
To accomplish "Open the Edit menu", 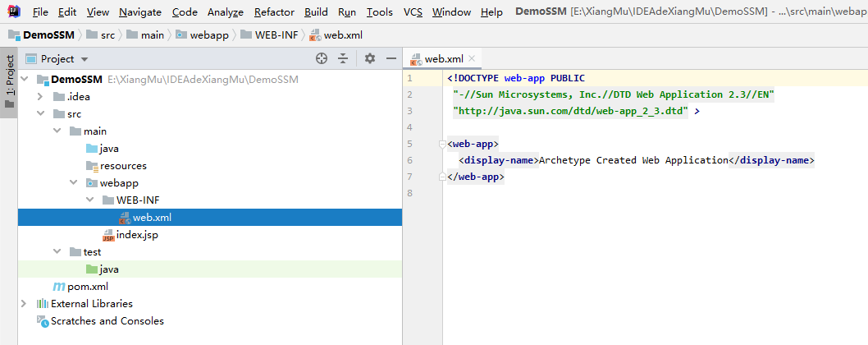I will (x=67, y=11).
